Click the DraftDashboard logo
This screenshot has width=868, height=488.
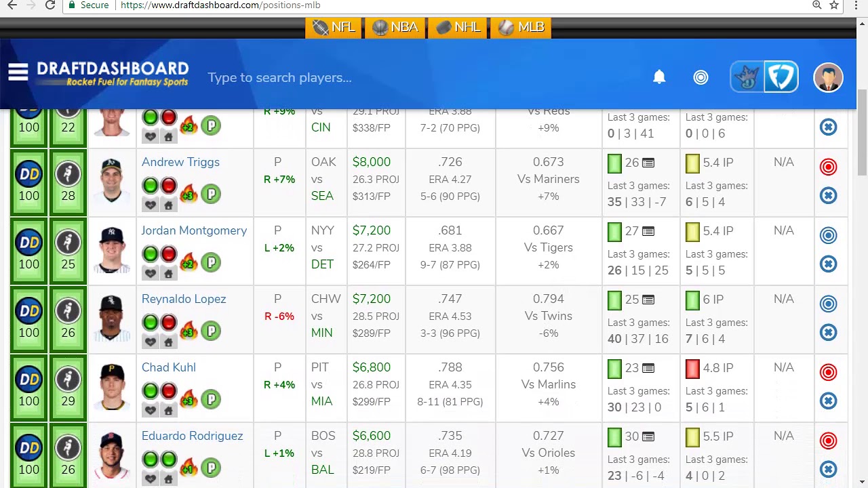[113, 73]
